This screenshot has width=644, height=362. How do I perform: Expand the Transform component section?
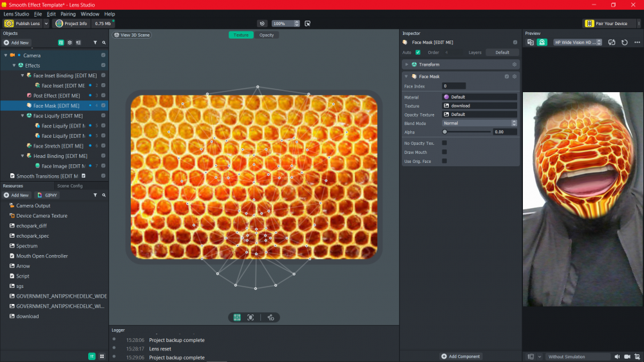[407, 64]
